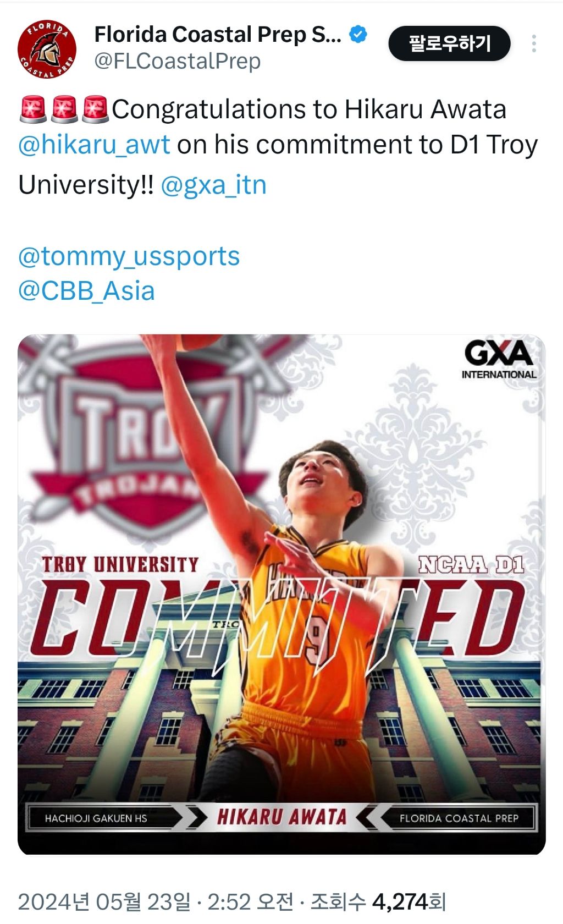563x924 pixels.
Task: Visit the @tommy_ussports mention
Action: 129,256
